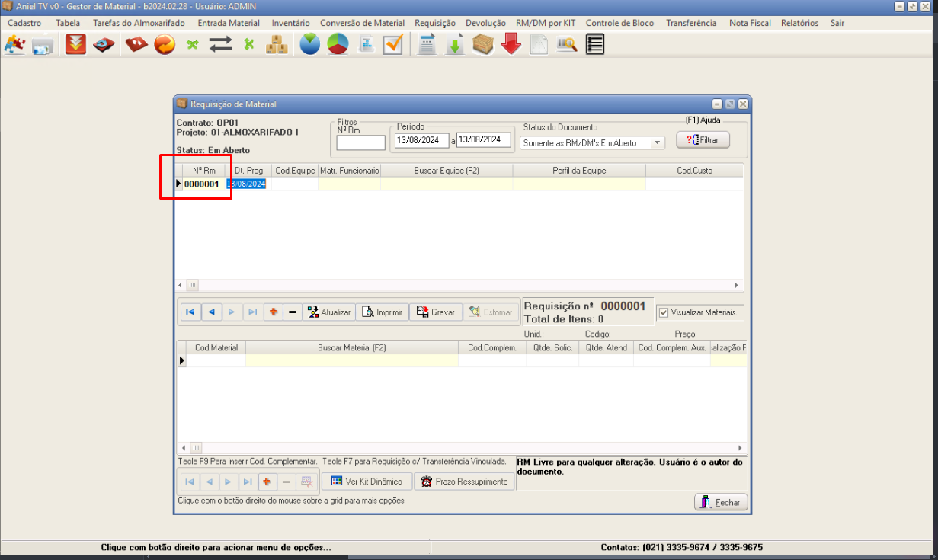Click the black transfer arrows toolbar icon
Image resolution: width=938 pixels, height=560 pixels.
tap(221, 45)
